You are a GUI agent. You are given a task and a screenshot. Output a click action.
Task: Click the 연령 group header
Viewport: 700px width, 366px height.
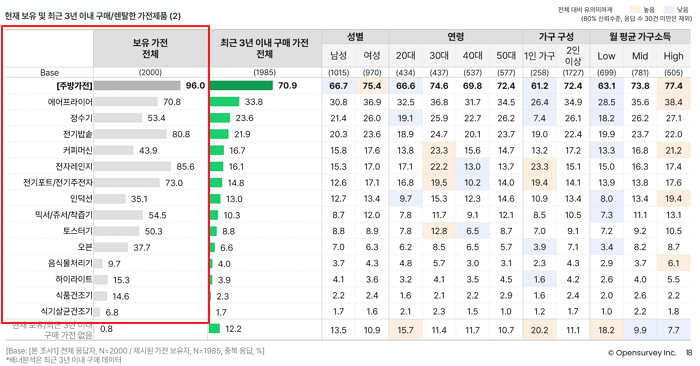[456, 37]
